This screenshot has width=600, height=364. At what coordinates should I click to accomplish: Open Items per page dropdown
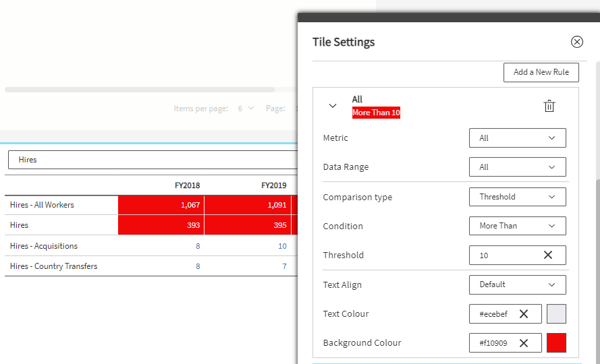tap(246, 109)
